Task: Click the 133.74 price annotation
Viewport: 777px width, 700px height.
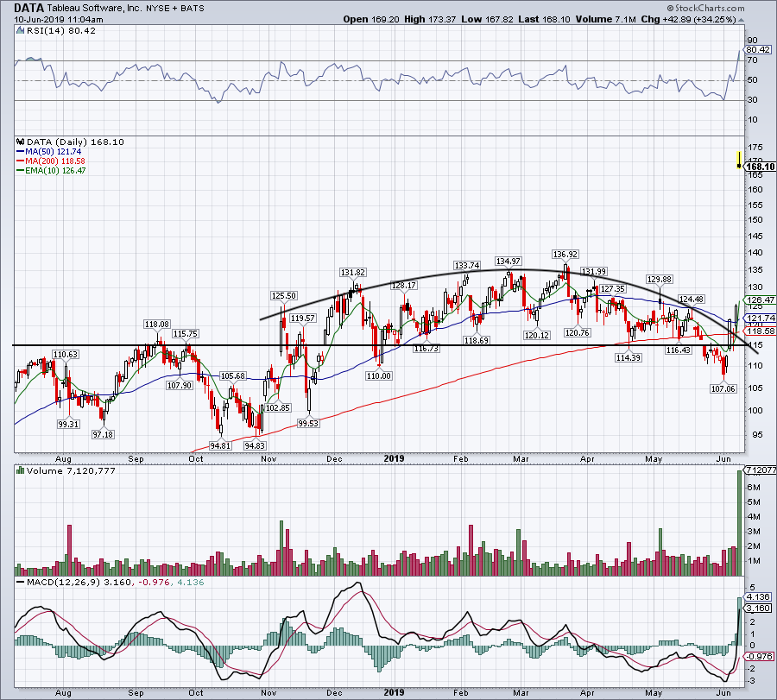Action: (x=467, y=266)
